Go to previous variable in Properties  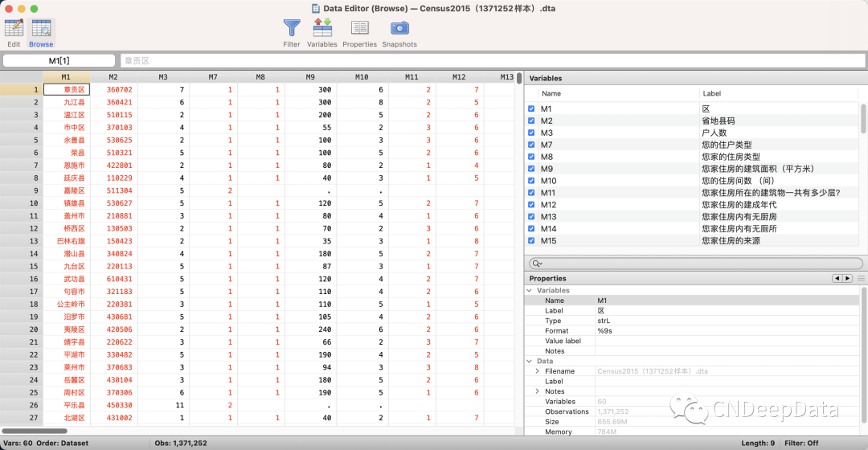tap(837, 278)
